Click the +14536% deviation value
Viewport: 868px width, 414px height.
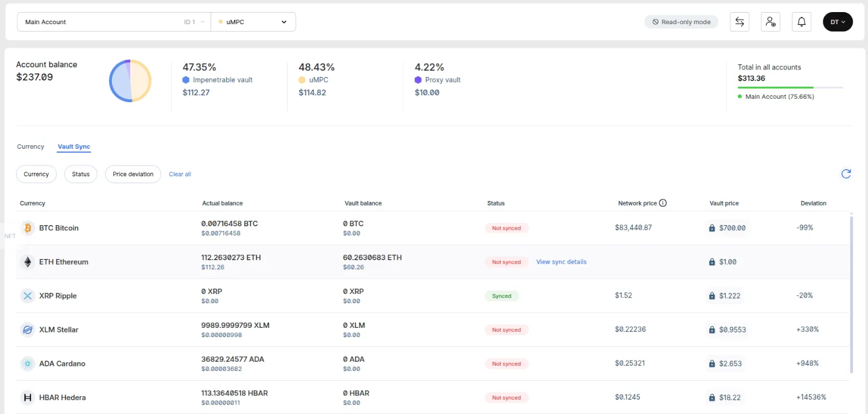coord(811,397)
